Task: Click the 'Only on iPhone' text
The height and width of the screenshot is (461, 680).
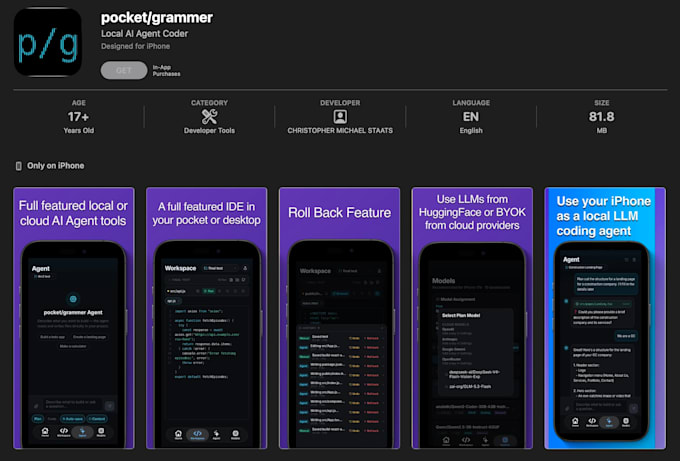Action: (56, 166)
